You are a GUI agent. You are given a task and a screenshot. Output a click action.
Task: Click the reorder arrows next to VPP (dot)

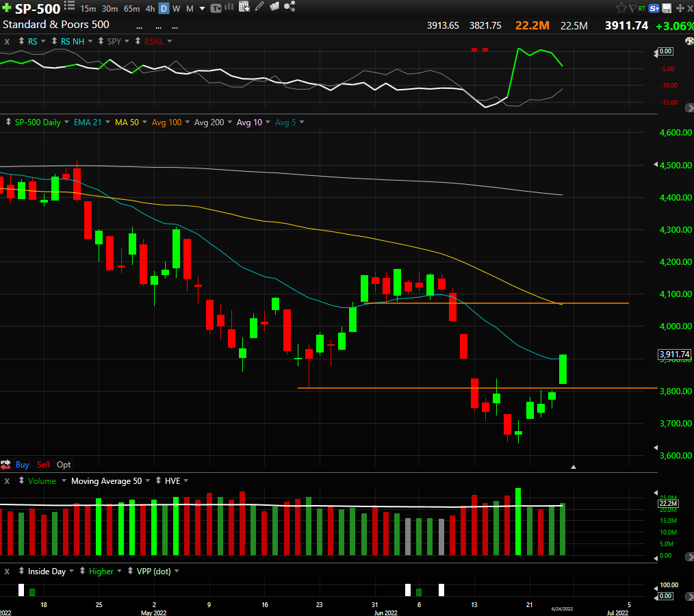point(130,571)
